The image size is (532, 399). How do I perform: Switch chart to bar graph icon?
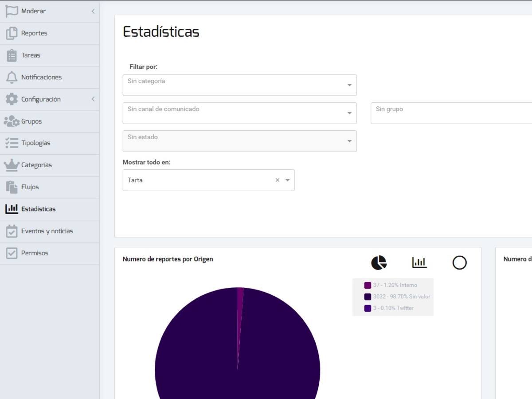point(419,263)
